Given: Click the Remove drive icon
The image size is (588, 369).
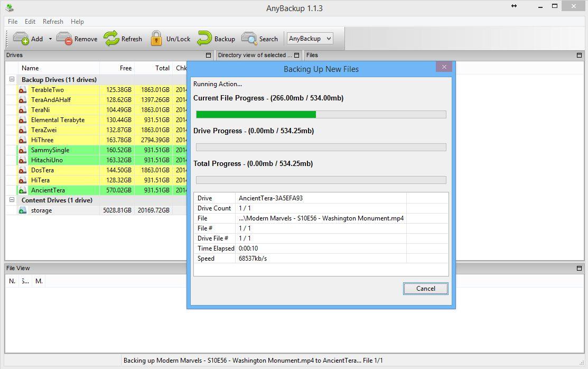Looking at the screenshot, I should [64, 38].
